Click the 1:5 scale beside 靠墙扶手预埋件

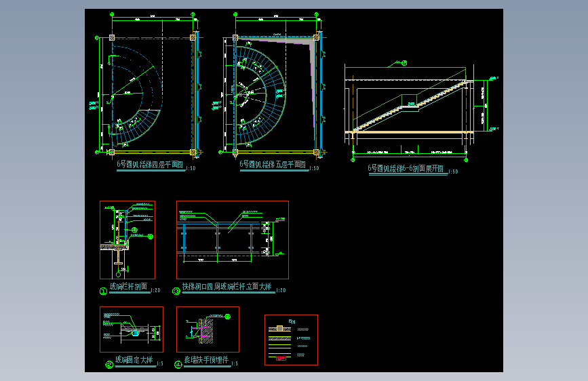point(235,363)
